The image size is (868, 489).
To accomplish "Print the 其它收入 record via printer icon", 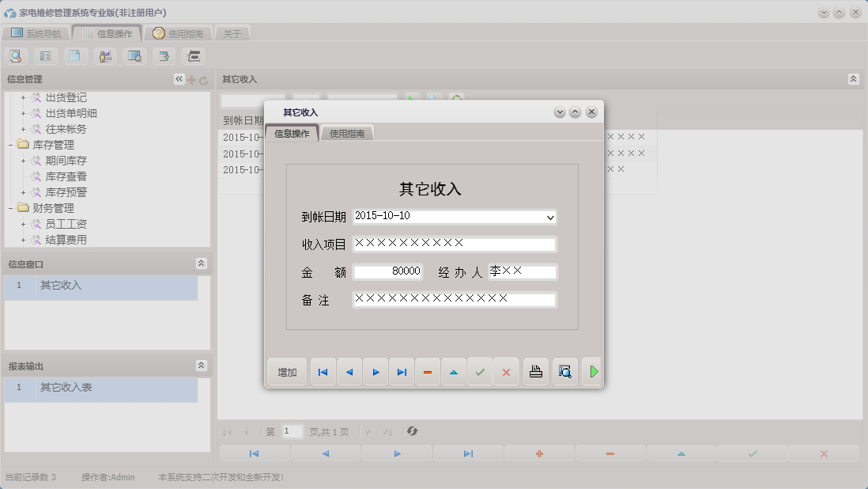I will click(535, 371).
